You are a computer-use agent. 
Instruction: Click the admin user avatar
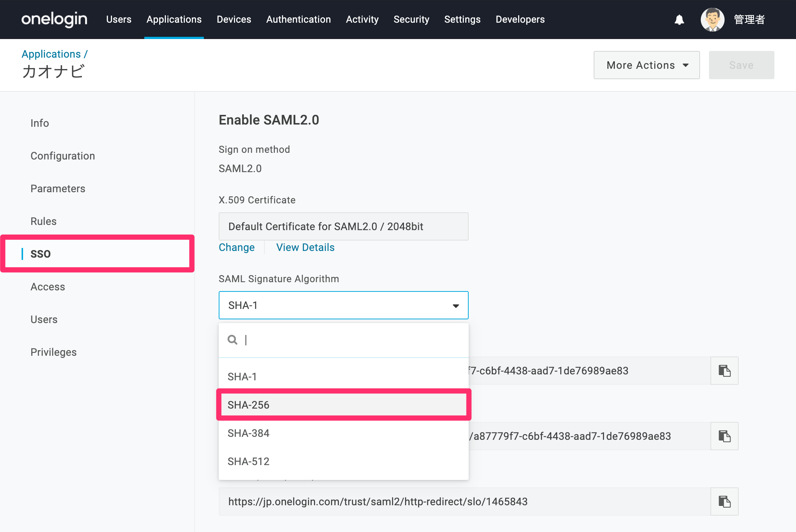coord(712,20)
